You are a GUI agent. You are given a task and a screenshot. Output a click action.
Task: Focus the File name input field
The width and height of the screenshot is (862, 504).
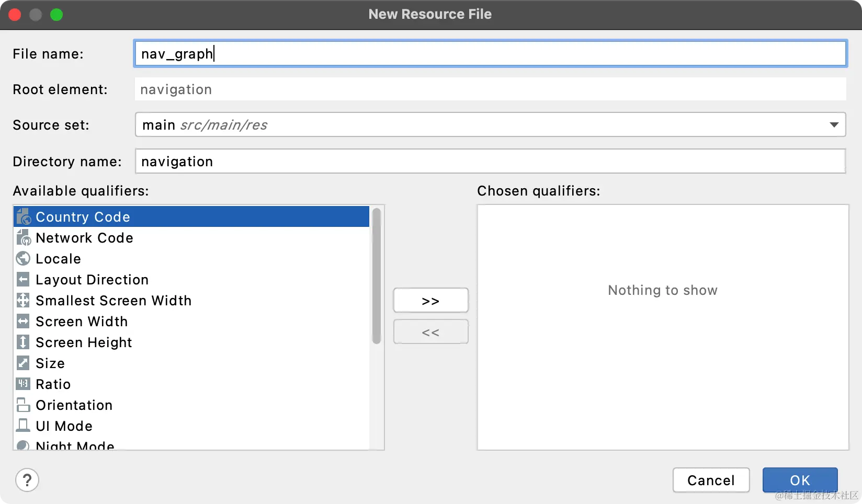tap(491, 53)
